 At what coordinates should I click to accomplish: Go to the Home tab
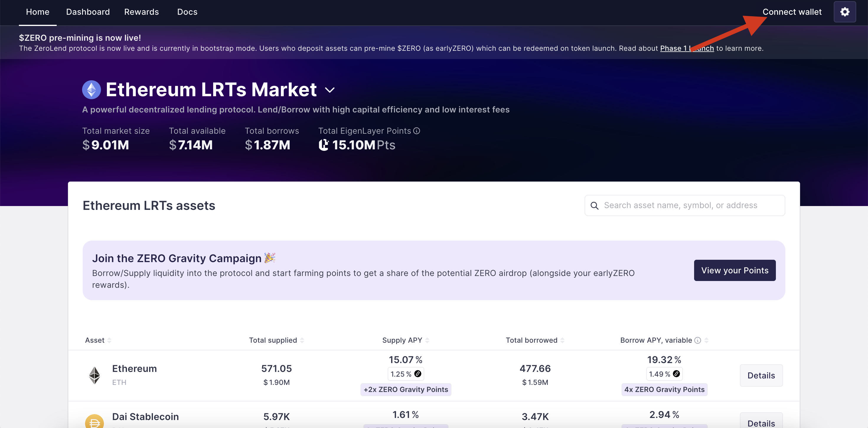(38, 12)
